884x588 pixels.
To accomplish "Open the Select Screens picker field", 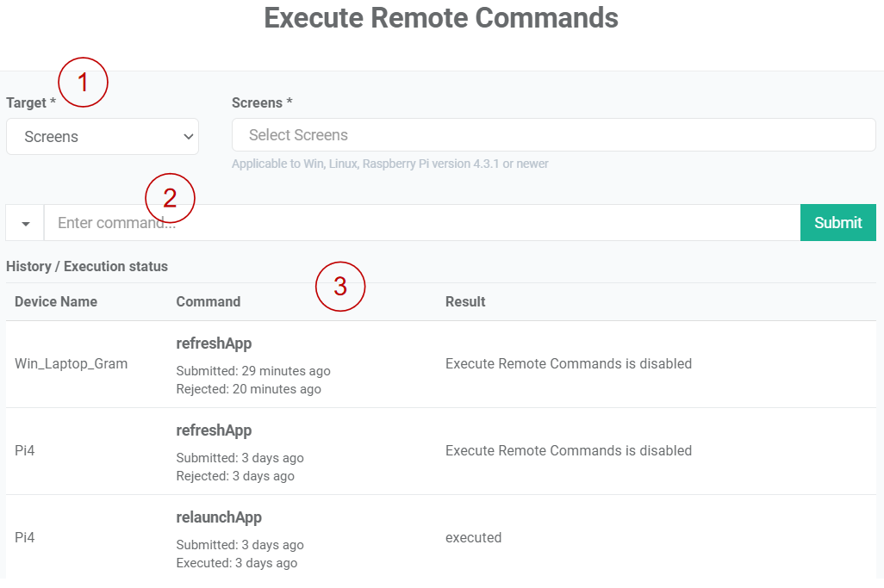I will coord(552,135).
